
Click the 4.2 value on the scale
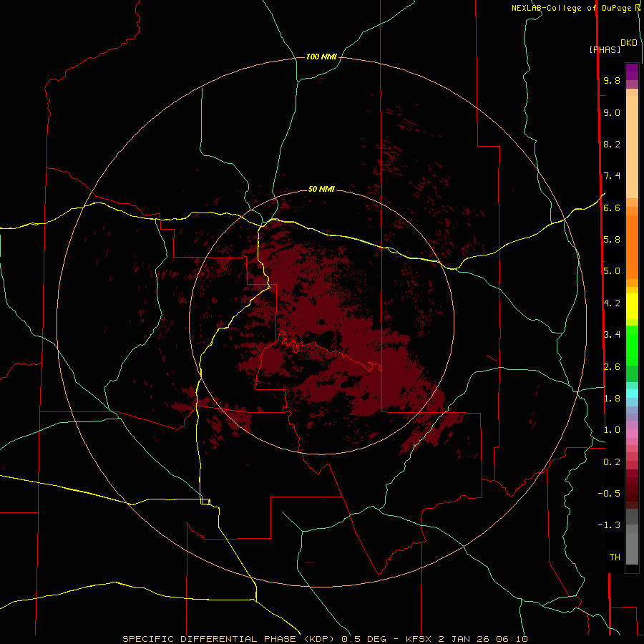[x=612, y=303]
